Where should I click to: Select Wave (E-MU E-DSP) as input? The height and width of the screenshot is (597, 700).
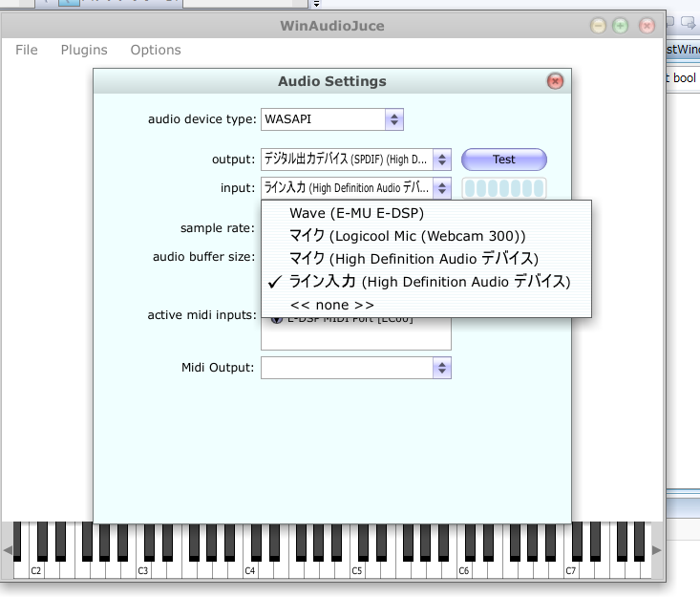point(356,213)
